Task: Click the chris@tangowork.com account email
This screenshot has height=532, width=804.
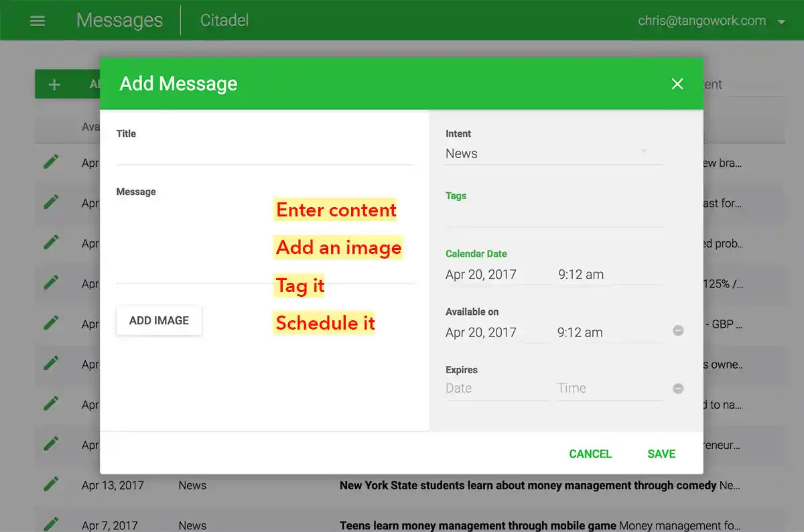Action: coord(701,21)
